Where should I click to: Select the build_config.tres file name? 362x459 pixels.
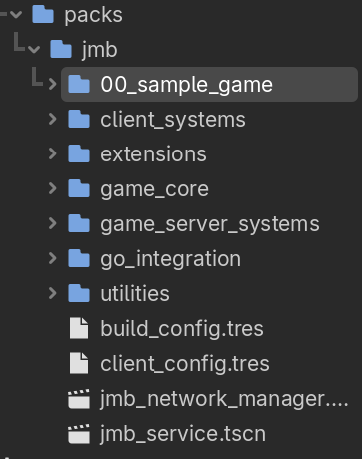coord(182,329)
